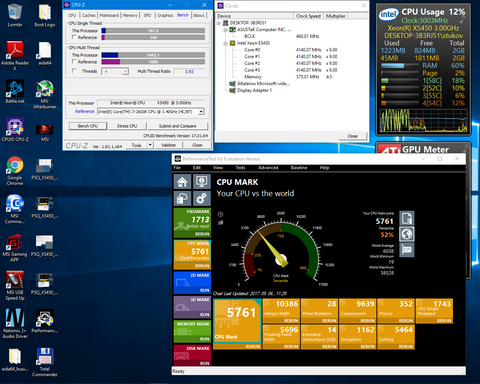Open the MSI Gaming APP icon

[x=15, y=247]
